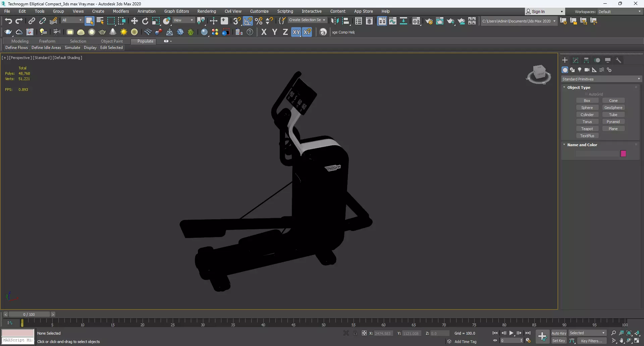Image resolution: width=644 pixels, height=346 pixels.
Task: Click the Cylinder primitive button
Action: (587, 115)
